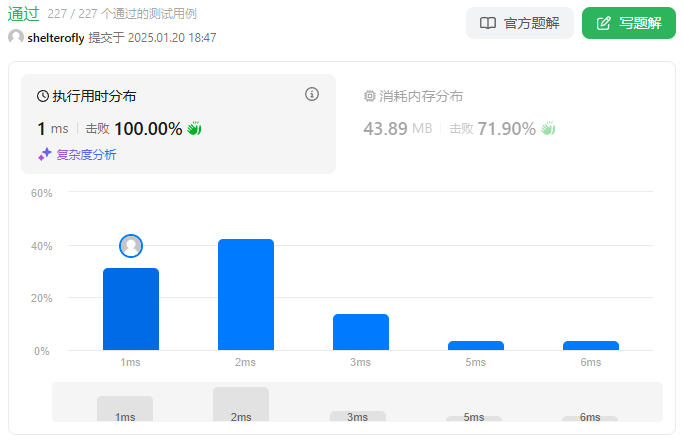Click the 227 / 227 test cases text
684x441 pixels.
coord(122,14)
